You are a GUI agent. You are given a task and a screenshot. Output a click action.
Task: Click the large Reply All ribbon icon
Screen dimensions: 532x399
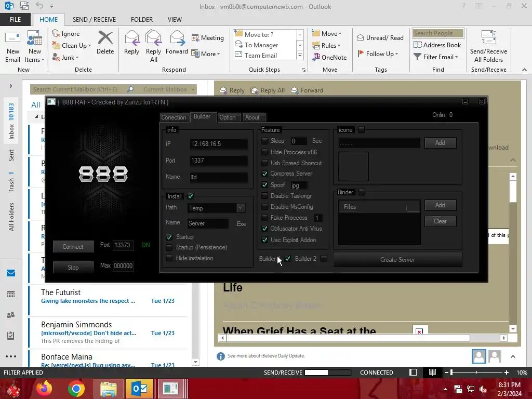click(x=153, y=38)
